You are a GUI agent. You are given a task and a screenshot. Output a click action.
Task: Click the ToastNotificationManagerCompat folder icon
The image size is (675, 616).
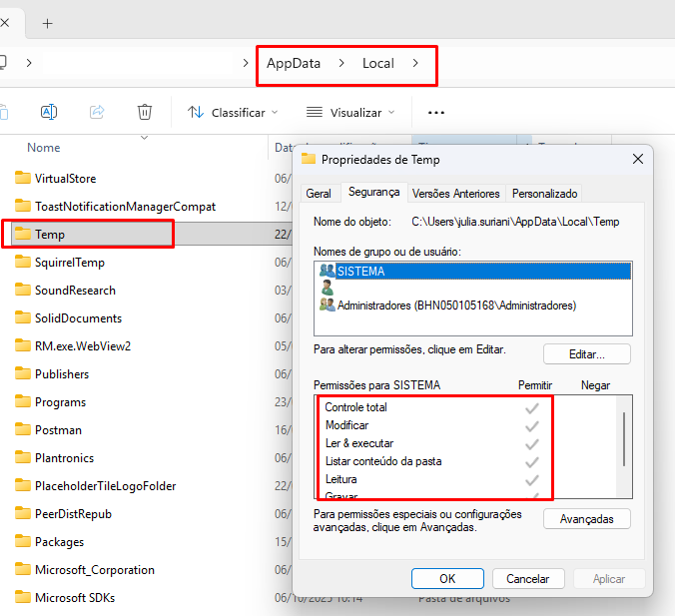(22, 206)
